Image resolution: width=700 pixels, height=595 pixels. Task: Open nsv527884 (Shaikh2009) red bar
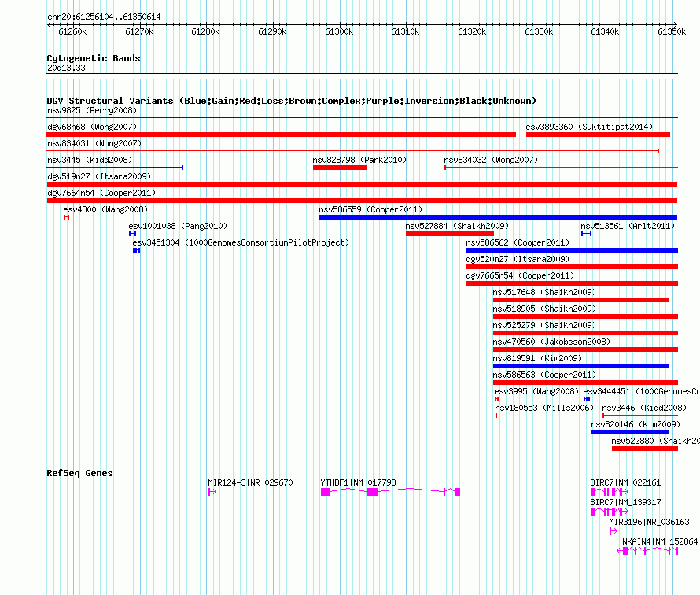pyautogui.click(x=450, y=234)
